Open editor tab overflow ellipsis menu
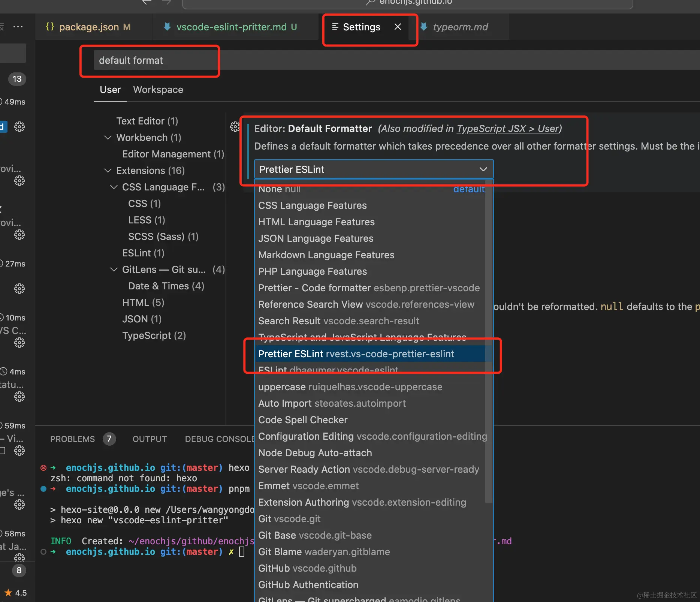 click(x=18, y=27)
